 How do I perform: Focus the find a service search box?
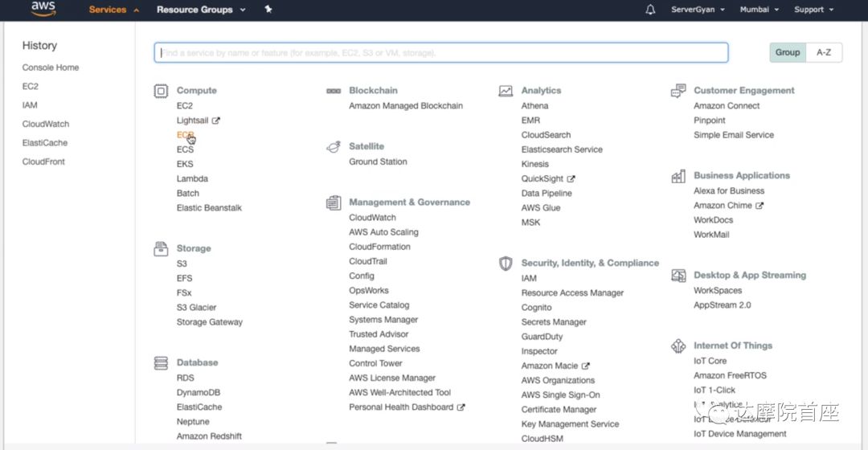coord(440,53)
